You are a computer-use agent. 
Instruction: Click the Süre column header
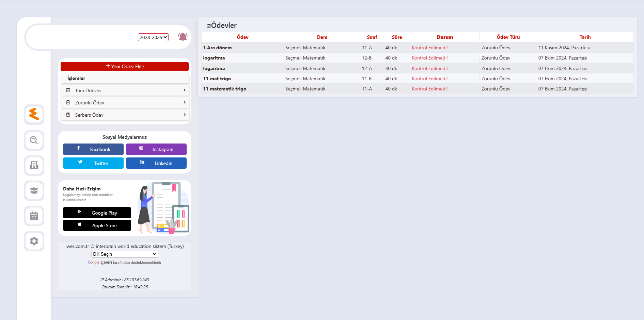click(x=397, y=37)
